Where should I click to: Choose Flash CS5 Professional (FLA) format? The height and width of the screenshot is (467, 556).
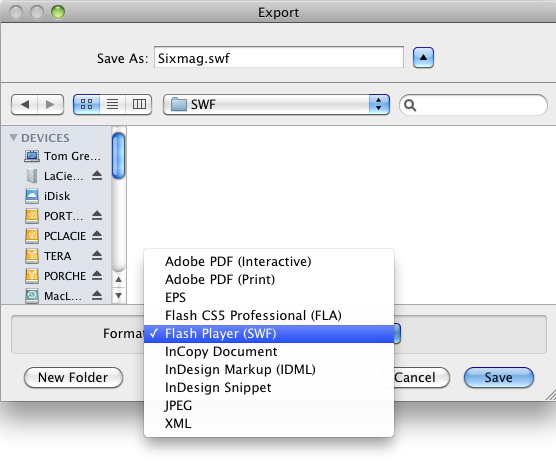(x=253, y=315)
